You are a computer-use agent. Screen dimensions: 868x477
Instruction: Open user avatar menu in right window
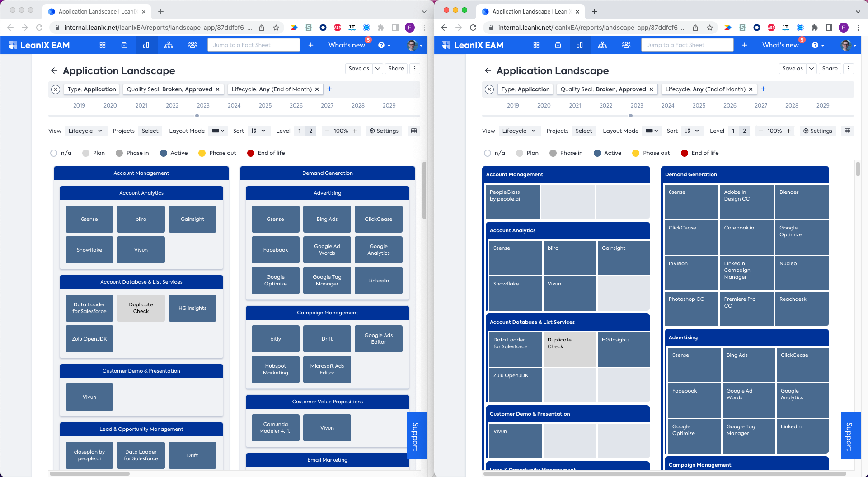tap(849, 45)
